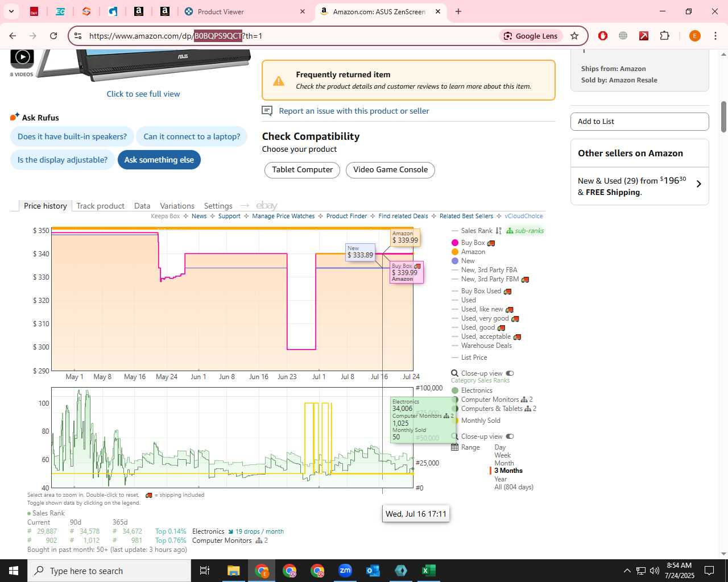Reload the Amazon page

tap(53, 36)
